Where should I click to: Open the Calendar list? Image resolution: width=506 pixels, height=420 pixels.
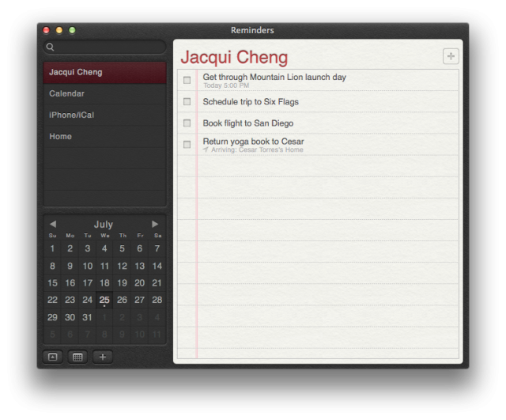tap(104, 93)
